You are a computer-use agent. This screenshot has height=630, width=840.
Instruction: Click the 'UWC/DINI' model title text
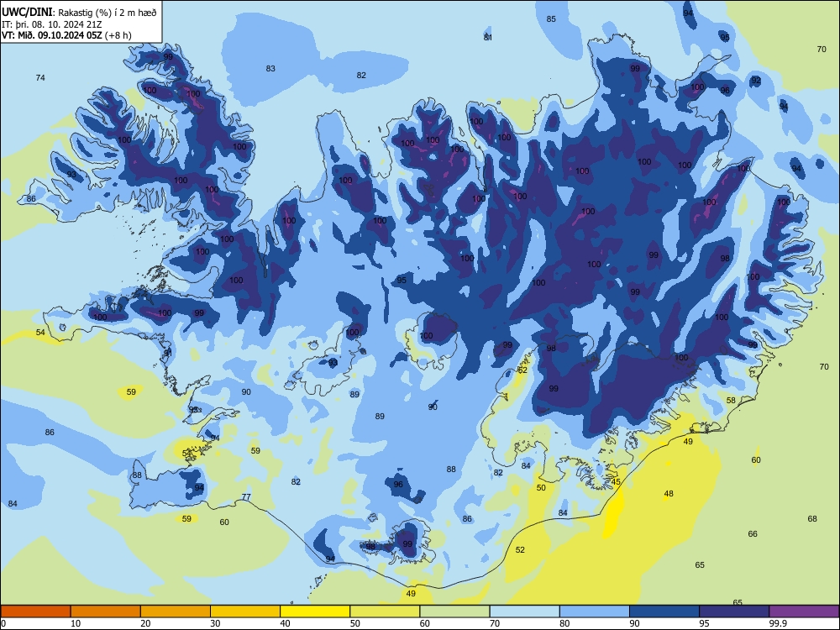tap(28, 13)
